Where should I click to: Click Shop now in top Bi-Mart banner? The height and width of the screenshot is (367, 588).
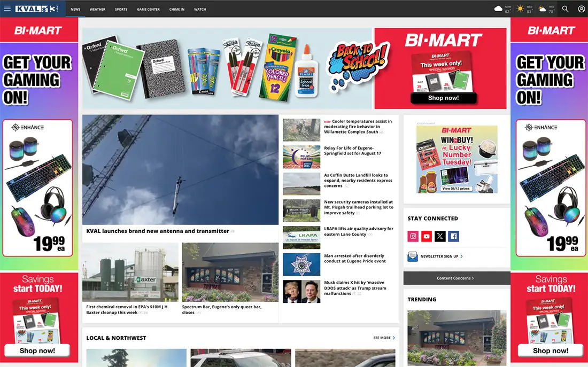pos(443,98)
